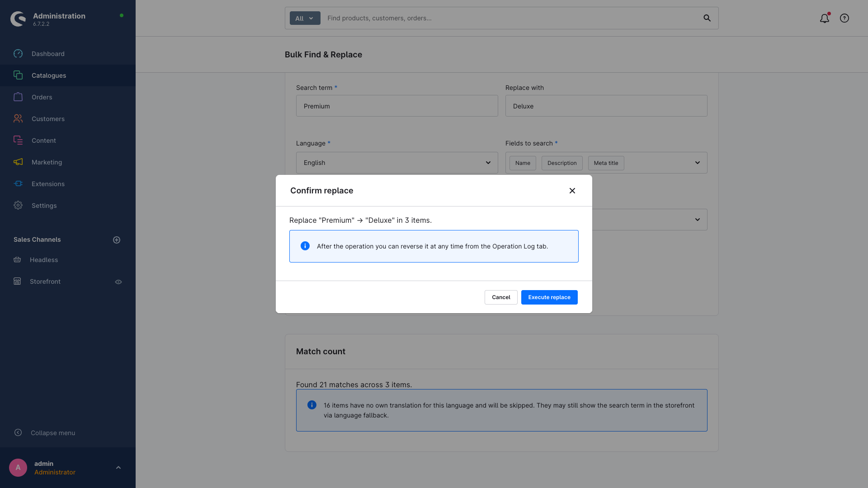868x488 pixels.
Task: Click the Shopware logo icon
Action: (x=18, y=19)
